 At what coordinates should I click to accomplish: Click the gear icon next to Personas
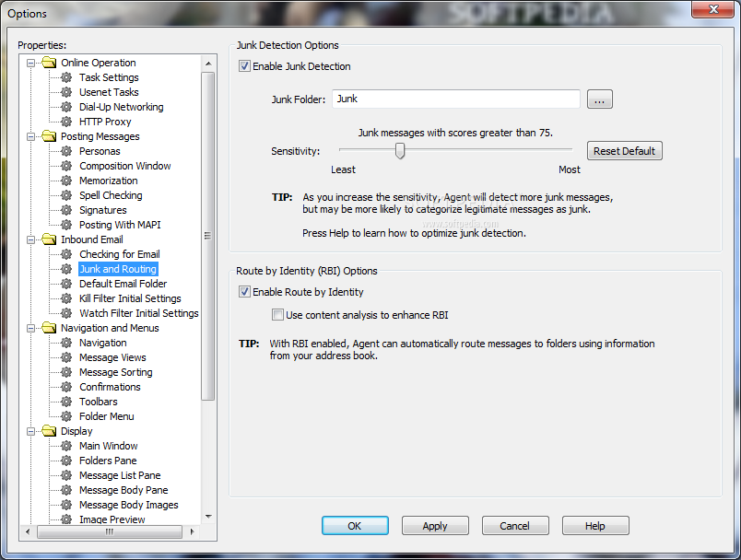[x=66, y=151]
